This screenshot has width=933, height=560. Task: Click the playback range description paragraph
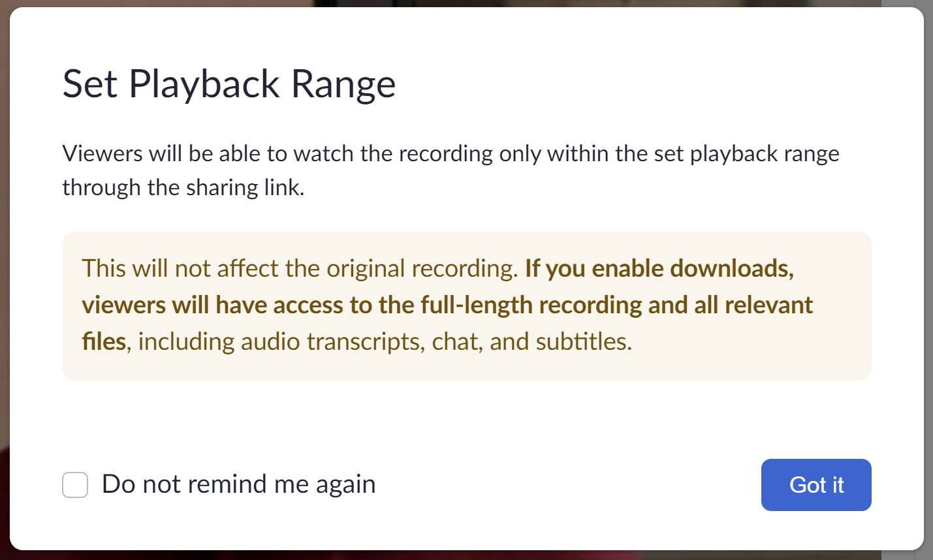pyautogui.click(x=451, y=170)
